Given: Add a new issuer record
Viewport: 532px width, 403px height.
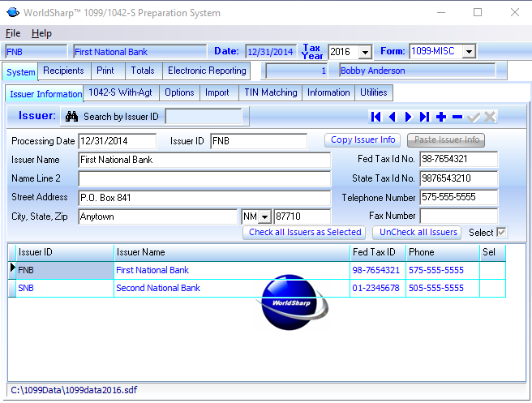Looking at the screenshot, I should click(441, 117).
